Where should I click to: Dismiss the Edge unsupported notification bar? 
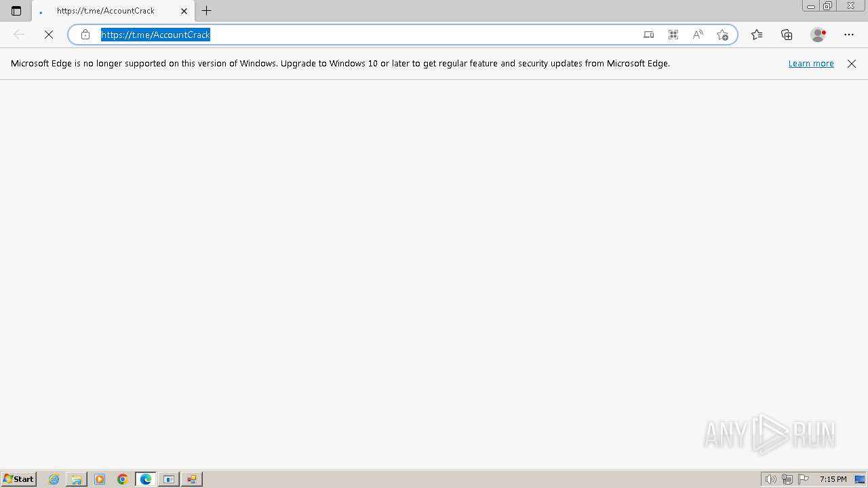pos(852,64)
